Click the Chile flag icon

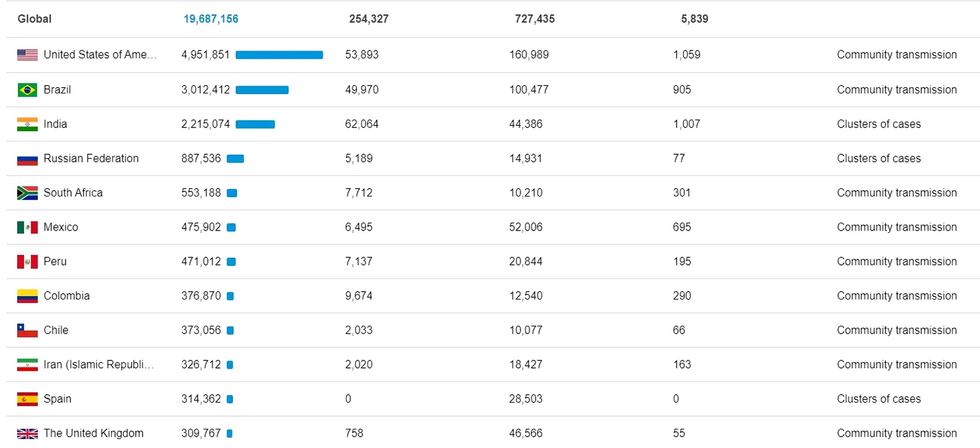click(x=28, y=330)
